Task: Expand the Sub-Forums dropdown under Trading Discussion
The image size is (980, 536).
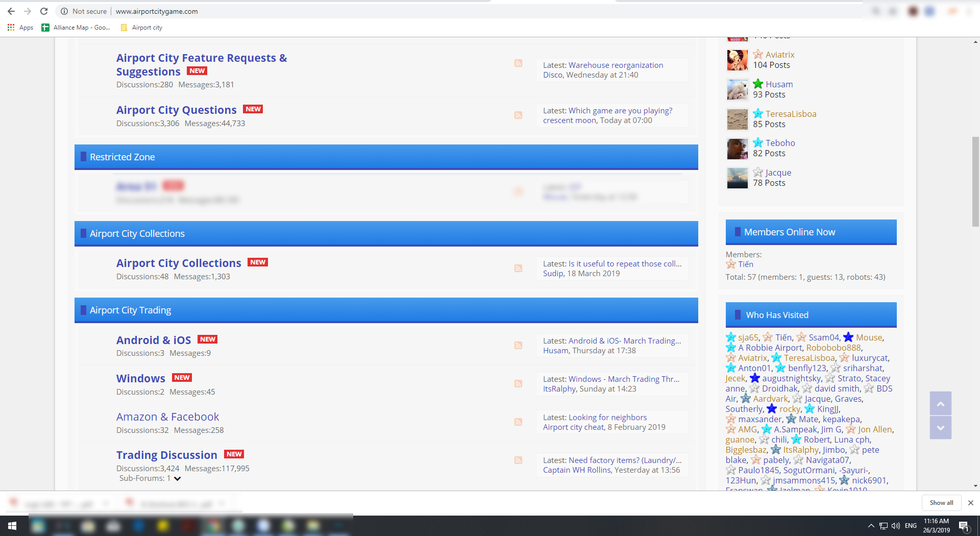Action: 177,479
